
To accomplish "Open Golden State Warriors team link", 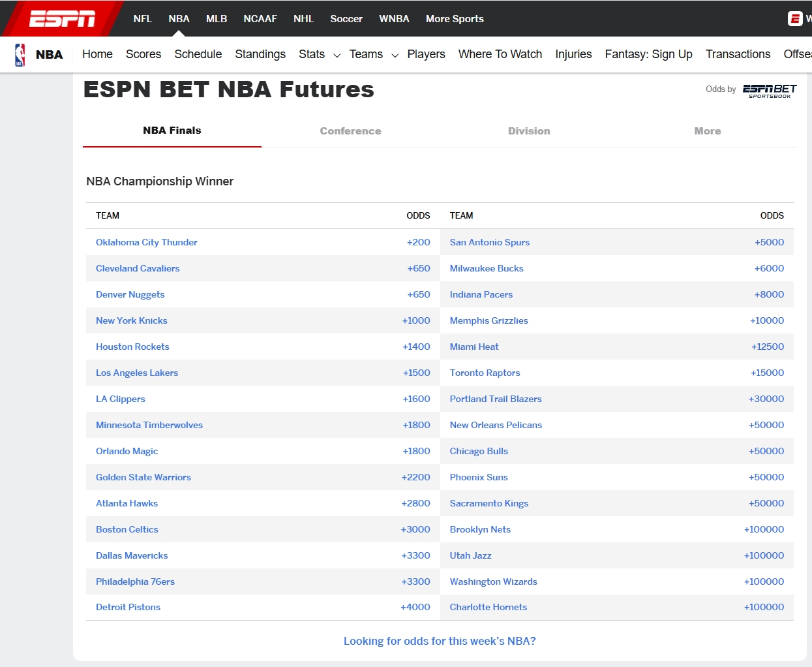I will point(143,477).
